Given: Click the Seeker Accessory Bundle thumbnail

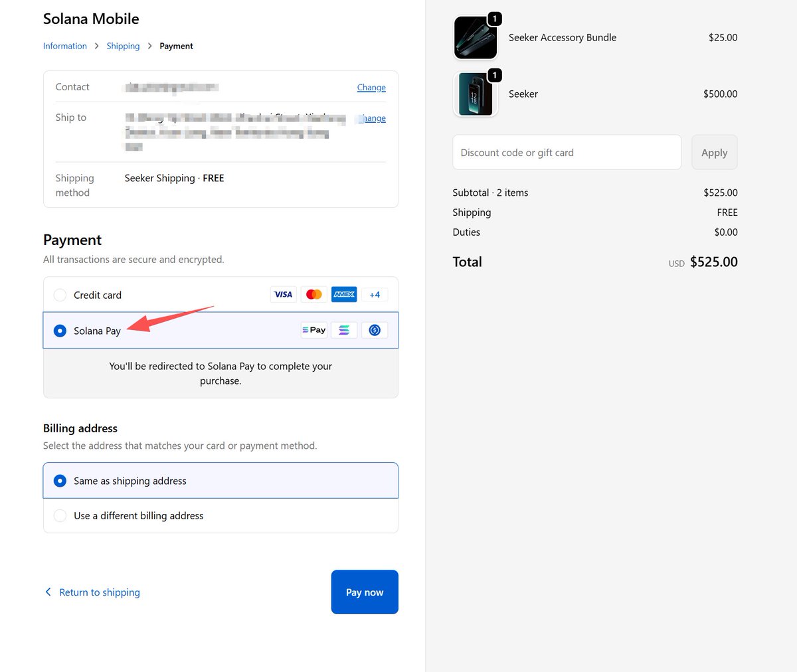Looking at the screenshot, I should 476,38.
